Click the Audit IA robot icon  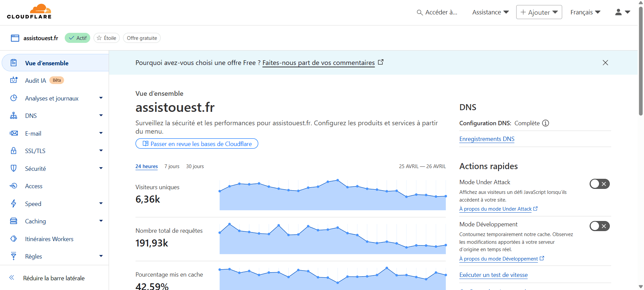(x=14, y=80)
